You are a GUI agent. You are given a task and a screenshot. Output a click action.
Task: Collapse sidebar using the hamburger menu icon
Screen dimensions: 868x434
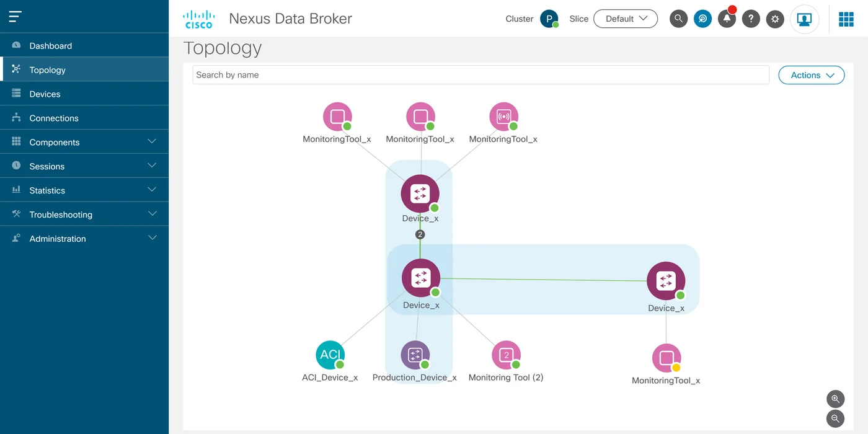click(15, 17)
